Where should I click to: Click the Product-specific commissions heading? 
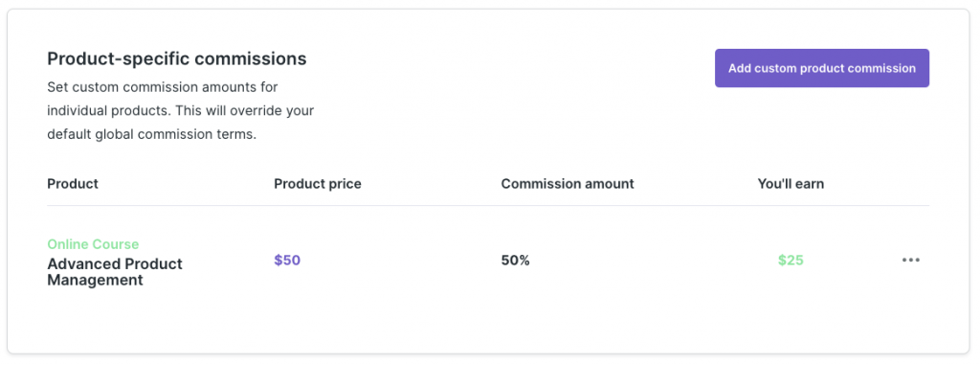[177, 58]
